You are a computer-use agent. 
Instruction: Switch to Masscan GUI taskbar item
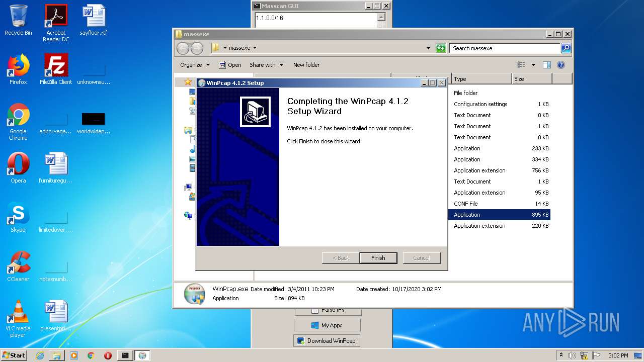coord(125,355)
